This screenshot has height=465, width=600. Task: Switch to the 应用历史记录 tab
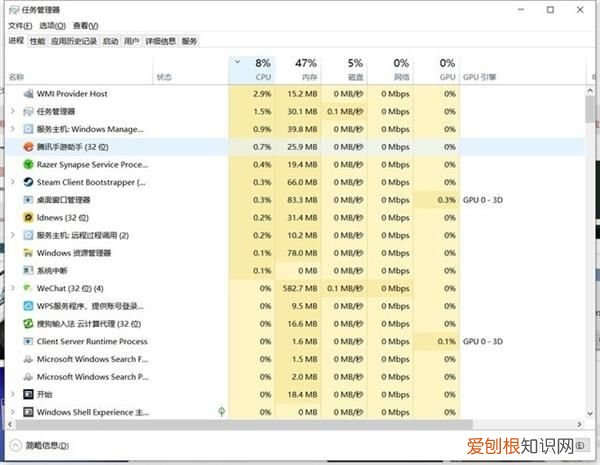pos(74,41)
